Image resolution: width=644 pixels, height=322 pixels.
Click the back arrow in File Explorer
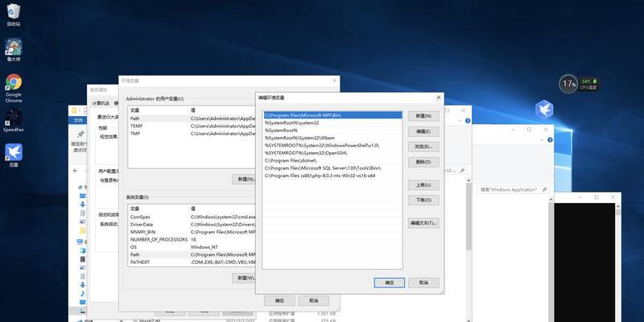[75, 171]
